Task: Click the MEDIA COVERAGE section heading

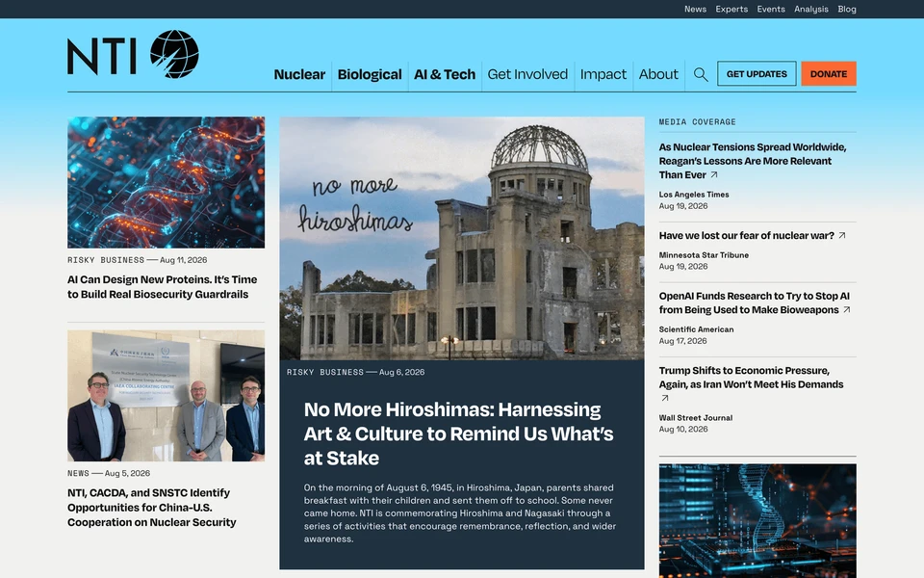Action: point(697,122)
